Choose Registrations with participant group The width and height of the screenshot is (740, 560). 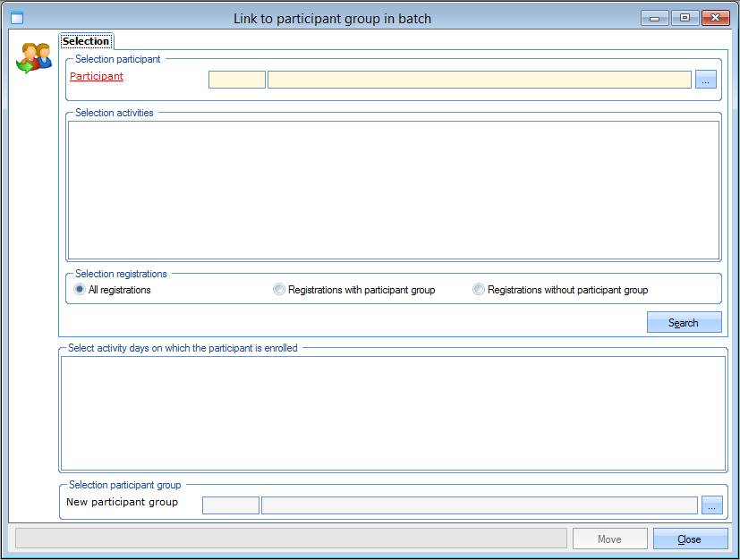pos(279,290)
